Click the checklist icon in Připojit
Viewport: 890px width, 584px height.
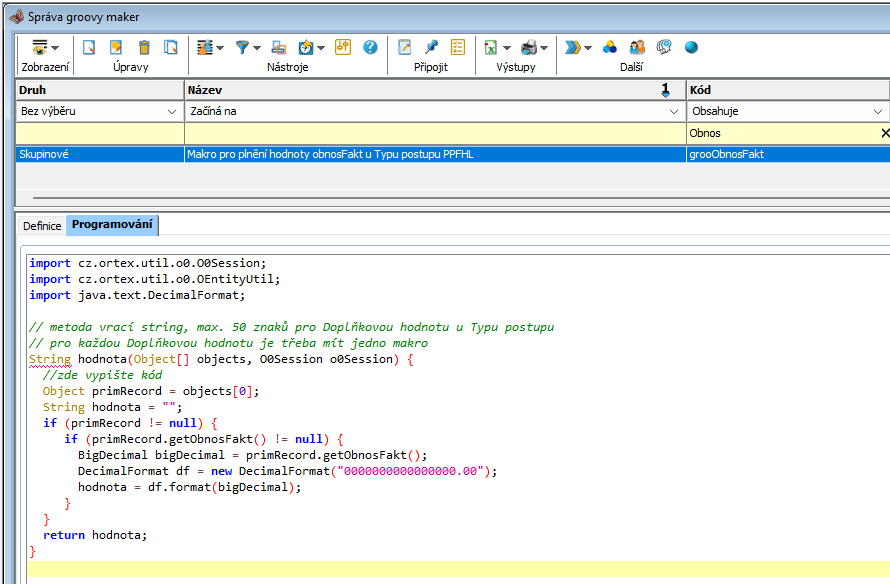tap(458, 47)
